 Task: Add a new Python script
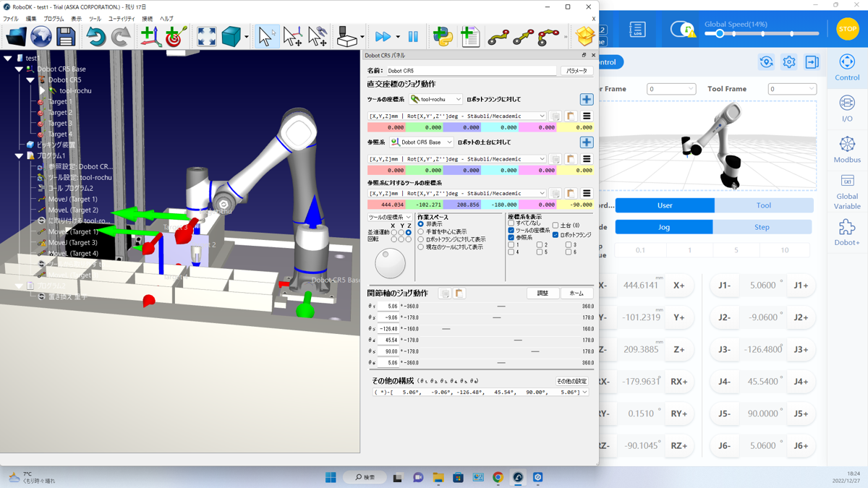(x=443, y=36)
